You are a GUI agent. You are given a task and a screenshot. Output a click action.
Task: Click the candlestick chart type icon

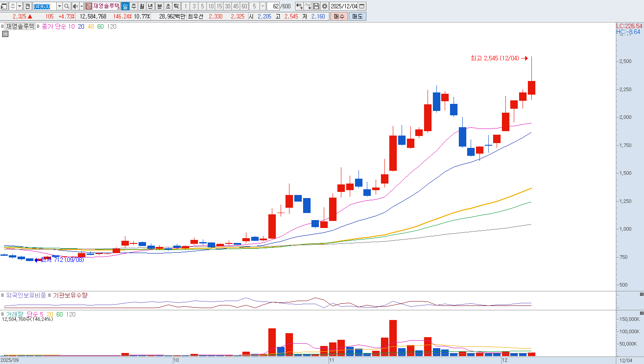click(x=300, y=6)
